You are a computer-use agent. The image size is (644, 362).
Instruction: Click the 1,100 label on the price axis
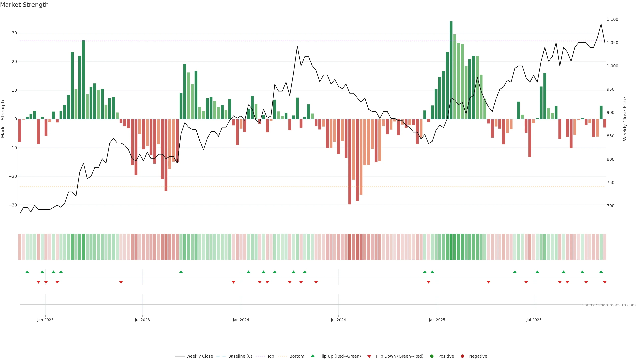tap(612, 19)
